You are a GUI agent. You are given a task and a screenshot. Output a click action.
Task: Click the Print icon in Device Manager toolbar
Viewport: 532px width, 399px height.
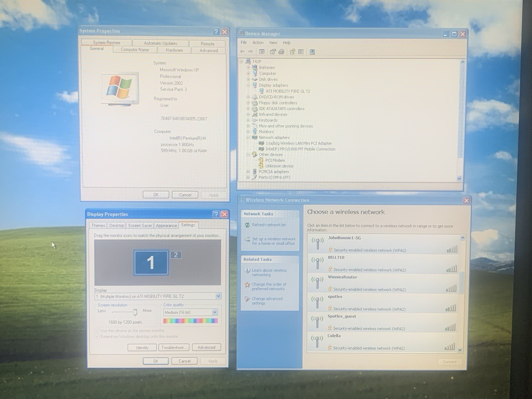click(x=281, y=52)
